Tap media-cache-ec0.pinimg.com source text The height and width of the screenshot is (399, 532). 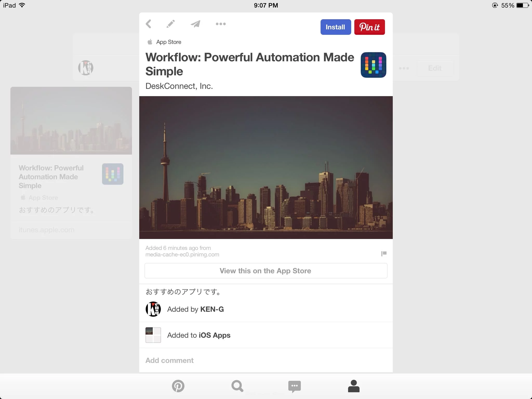coord(182,255)
